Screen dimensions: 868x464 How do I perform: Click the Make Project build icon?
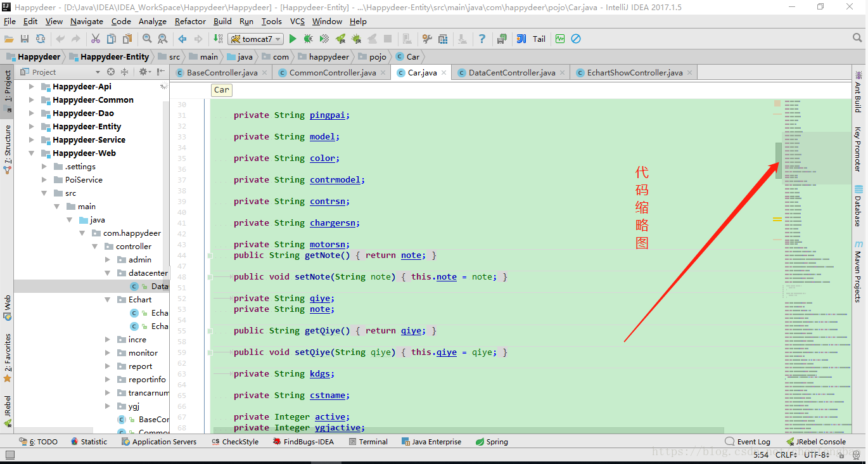coord(218,39)
